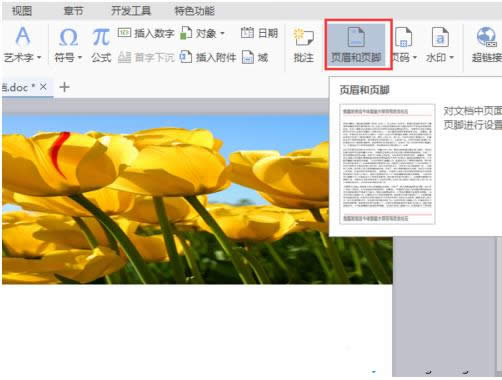Open the 开发工具 tab

pos(131,11)
